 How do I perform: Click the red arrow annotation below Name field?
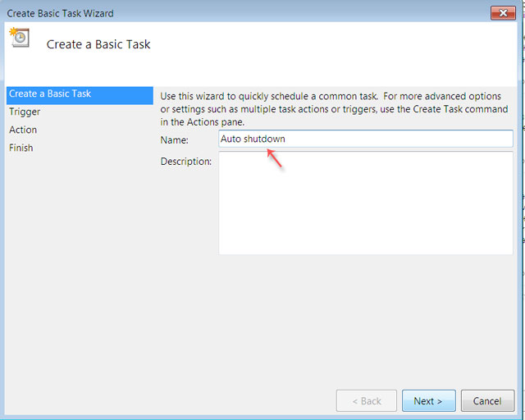275,157
